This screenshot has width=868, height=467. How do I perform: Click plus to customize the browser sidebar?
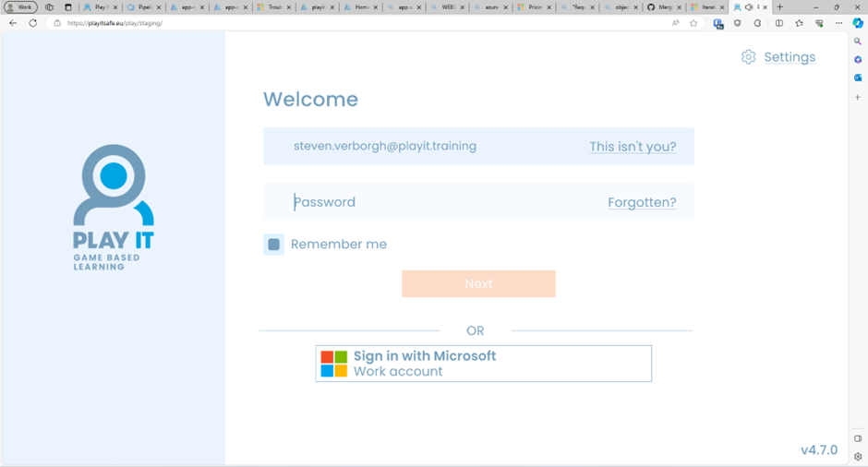[x=858, y=97]
